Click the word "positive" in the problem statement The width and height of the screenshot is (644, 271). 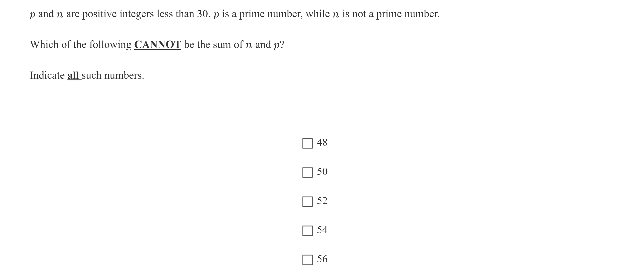coord(100,14)
